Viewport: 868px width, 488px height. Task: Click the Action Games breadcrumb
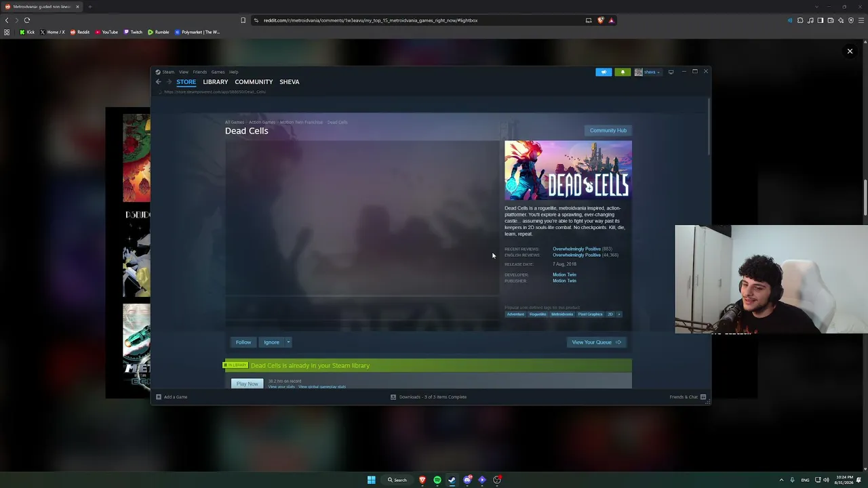[262, 122]
